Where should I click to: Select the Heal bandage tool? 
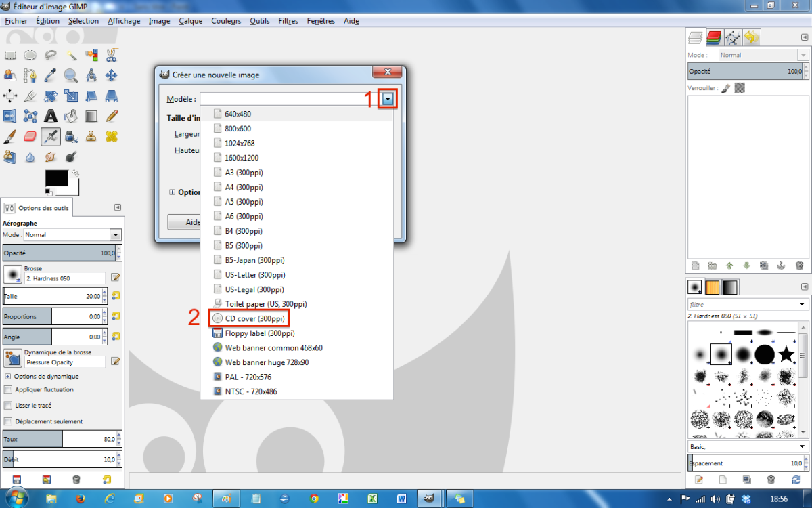pyautogui.click(x=112, y=136)
